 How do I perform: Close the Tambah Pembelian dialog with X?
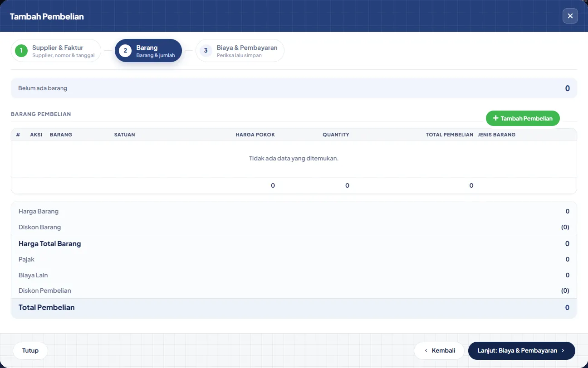pyautogui.click(x=570, y=16)
